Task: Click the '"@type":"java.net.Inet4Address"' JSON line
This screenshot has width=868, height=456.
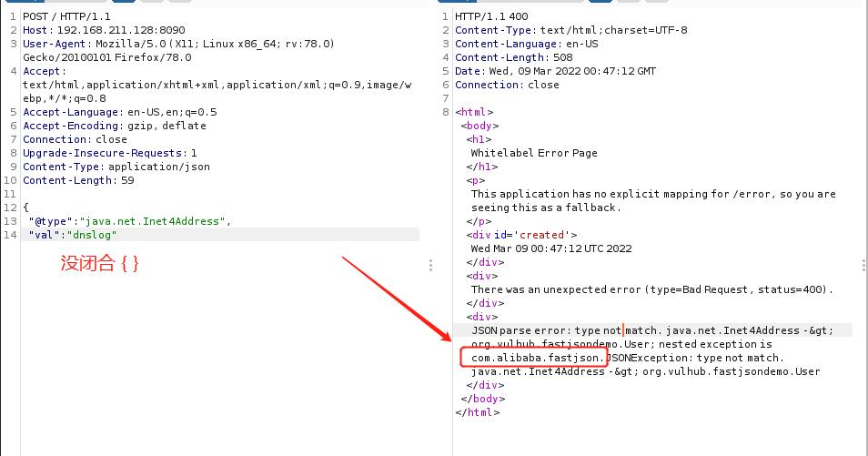Action: (129, 221)
